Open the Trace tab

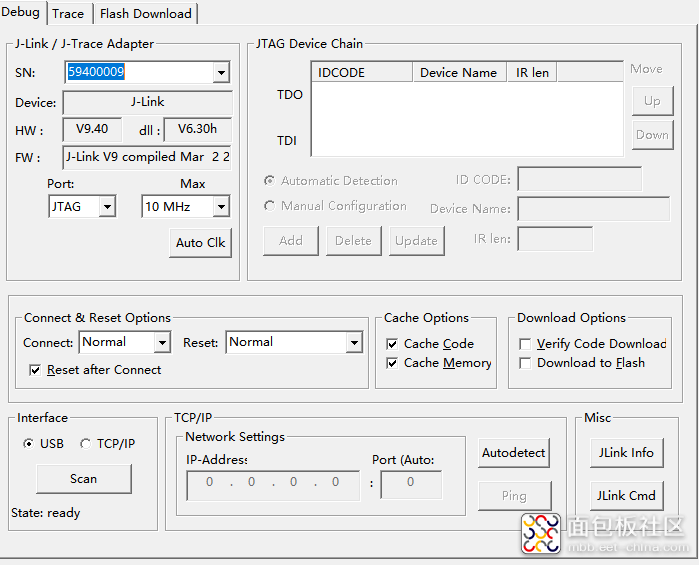point(68,14)
